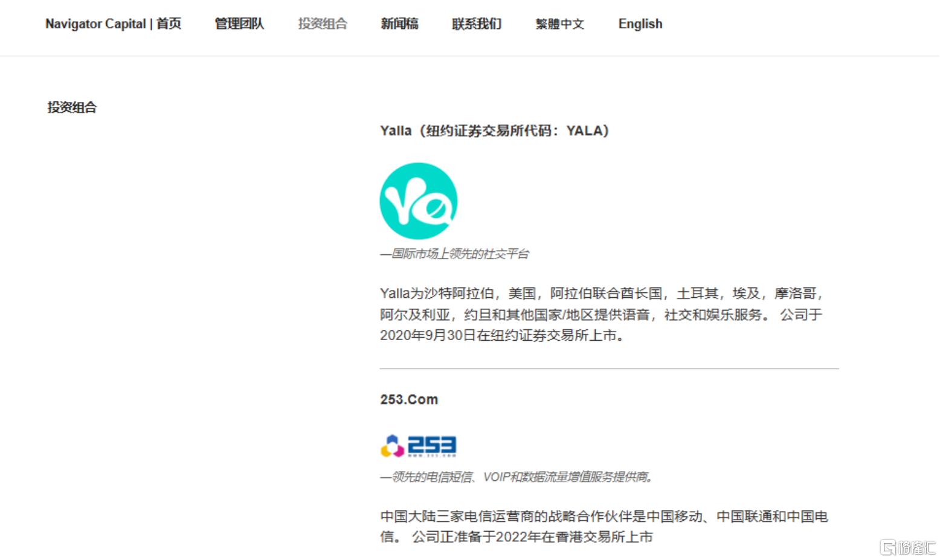Click the 253.Com colorful logo
The image size is (940, 560).
click(x=418, y=446)
